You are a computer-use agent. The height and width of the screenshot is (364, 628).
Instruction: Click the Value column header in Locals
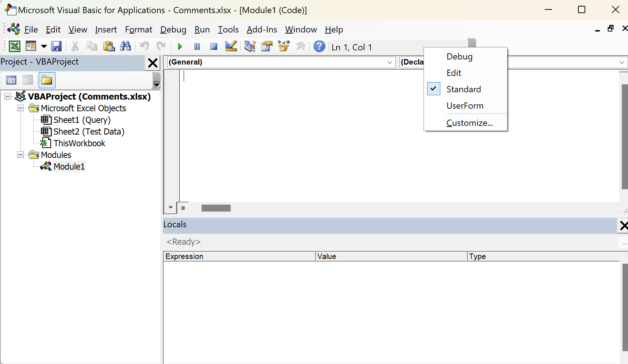(391, 256)
